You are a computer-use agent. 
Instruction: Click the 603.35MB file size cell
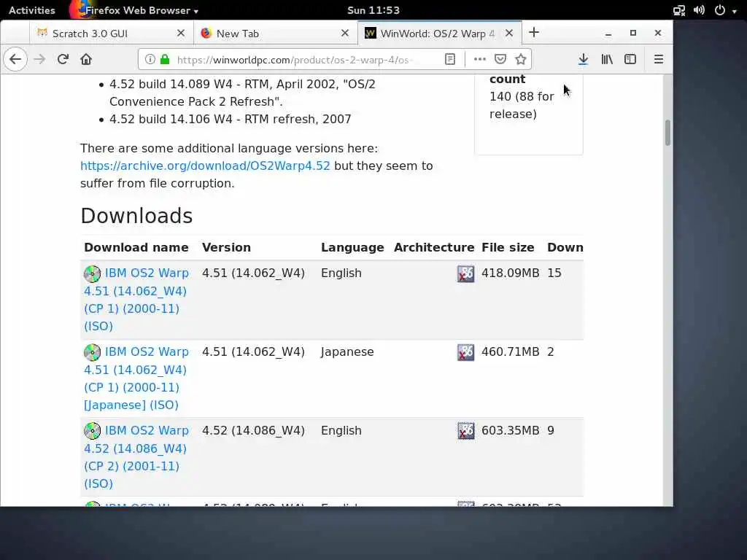[x=510, y=430]
